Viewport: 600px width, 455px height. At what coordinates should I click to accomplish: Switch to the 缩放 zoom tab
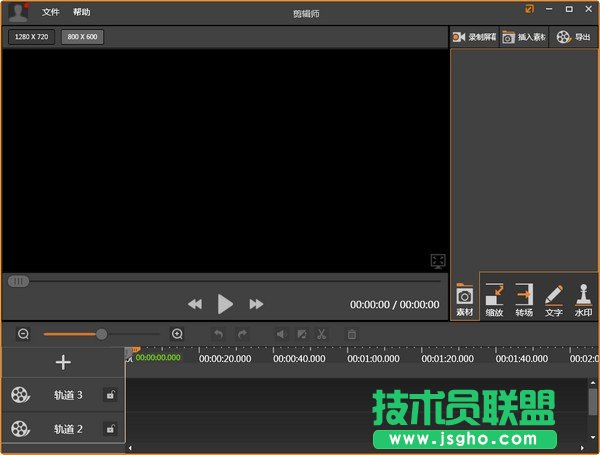(494, 300)
